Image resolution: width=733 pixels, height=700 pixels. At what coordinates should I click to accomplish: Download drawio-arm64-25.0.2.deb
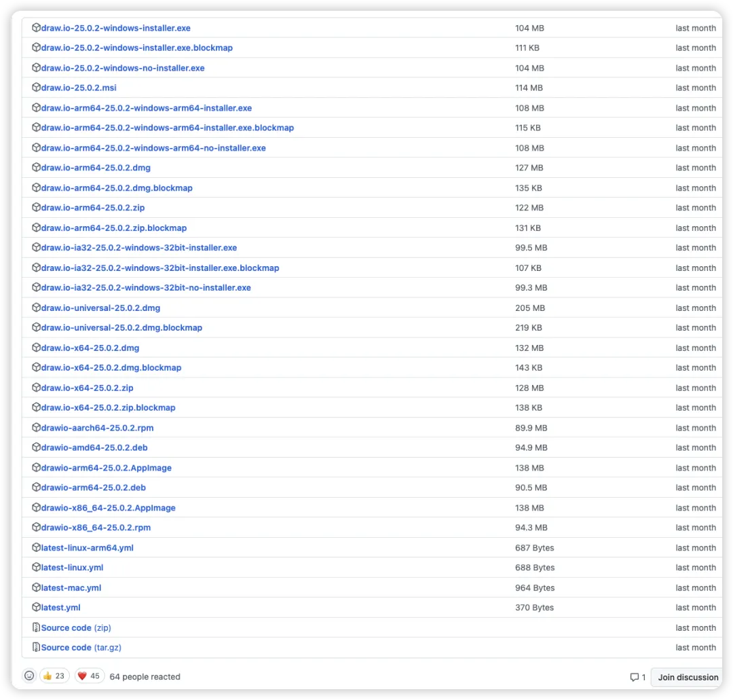[x=94, y=487]
